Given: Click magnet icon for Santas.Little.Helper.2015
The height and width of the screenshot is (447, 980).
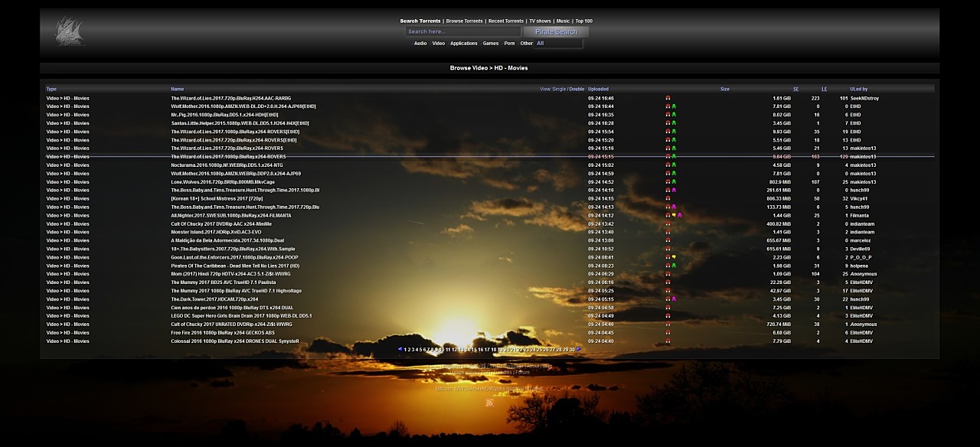Looking at the screenshot, I should (x=668, y=123).
